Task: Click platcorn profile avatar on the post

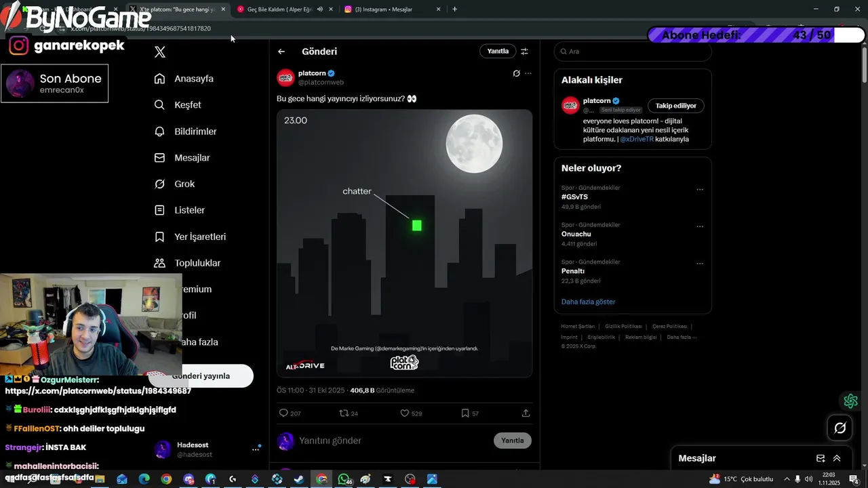Action: click(285, 77)
